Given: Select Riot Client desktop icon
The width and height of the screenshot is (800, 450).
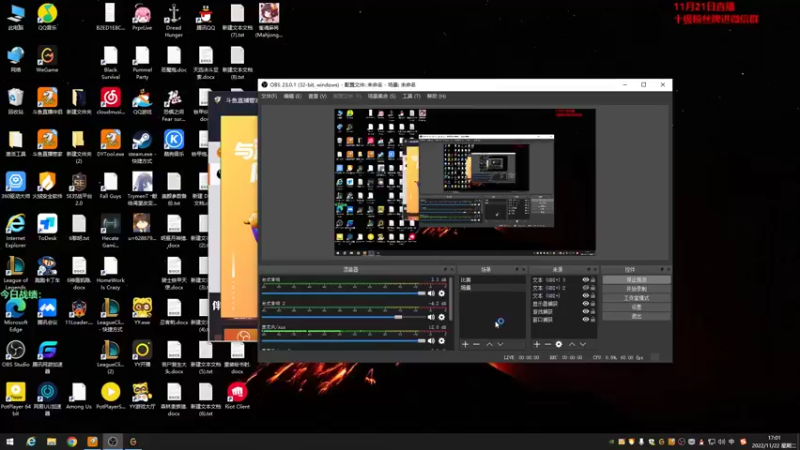Looking at the screenshot, I should 237,396.
